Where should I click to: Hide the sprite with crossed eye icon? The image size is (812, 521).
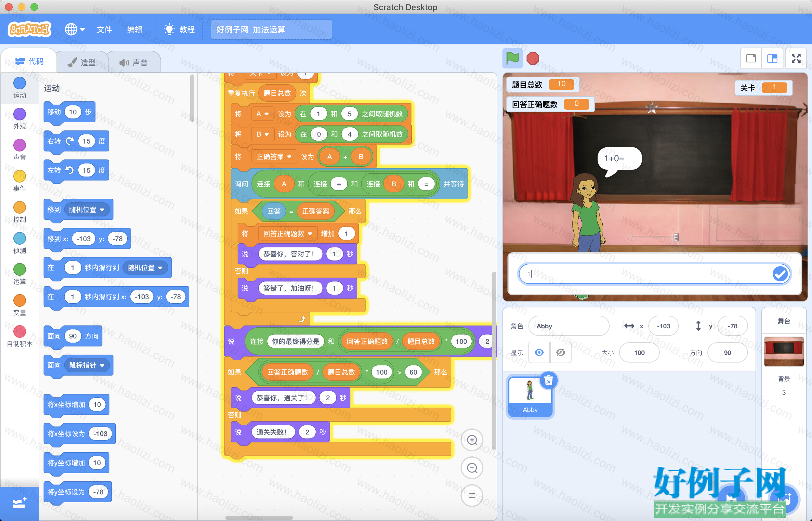coord(561,352)
